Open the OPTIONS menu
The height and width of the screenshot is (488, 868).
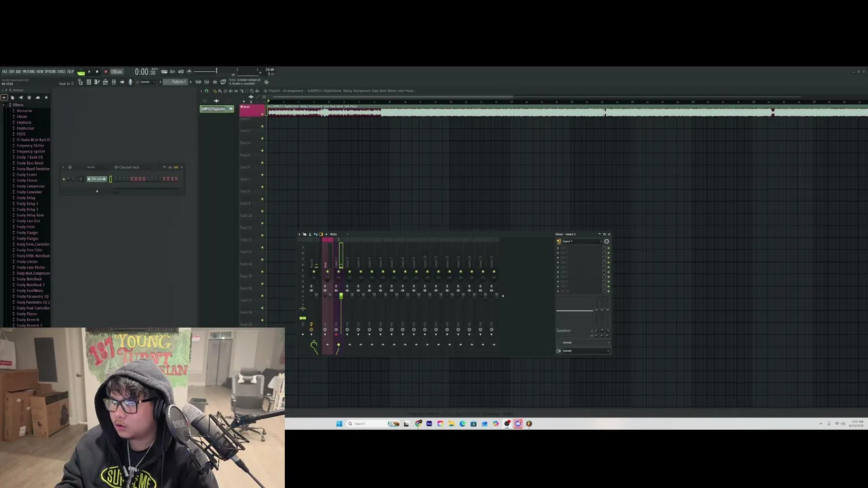51,71
